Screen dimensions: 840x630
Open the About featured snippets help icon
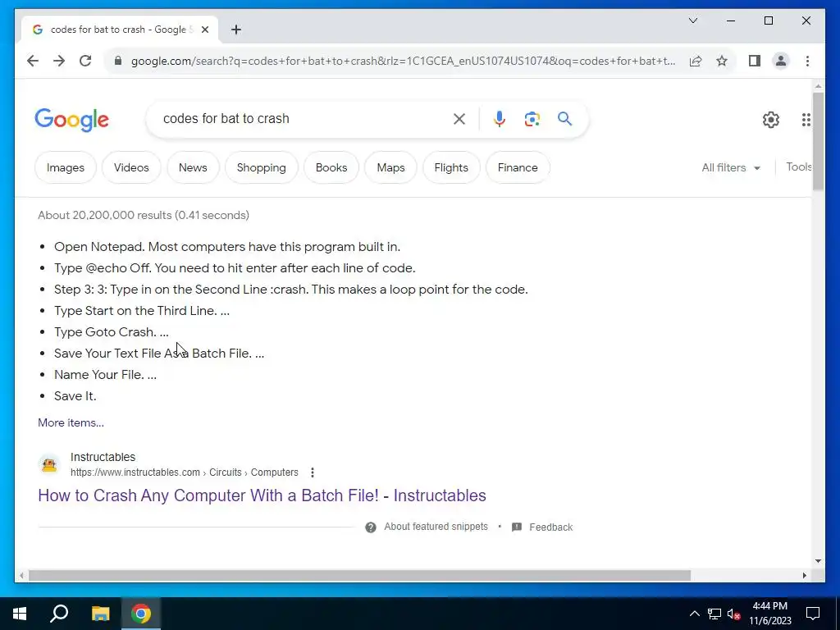(x=370, y=527)
